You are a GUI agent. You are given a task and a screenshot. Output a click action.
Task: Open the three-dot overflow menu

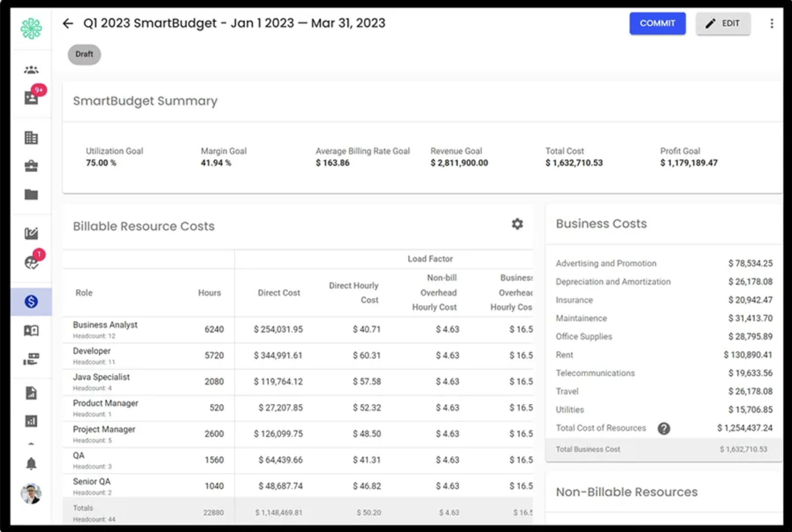coord(772,23)
